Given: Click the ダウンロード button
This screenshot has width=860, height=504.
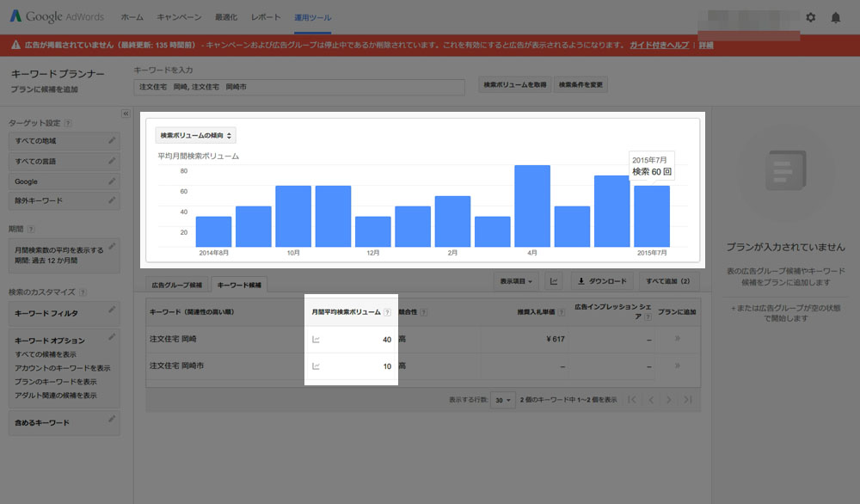Looking at the screenshot, I should [x=602, y=281].
